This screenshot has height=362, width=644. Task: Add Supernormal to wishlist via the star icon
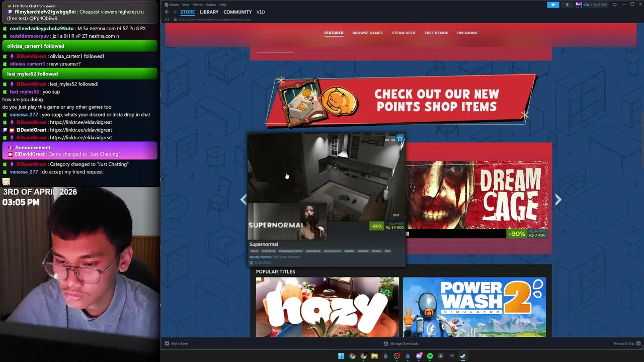click(400, 139)
